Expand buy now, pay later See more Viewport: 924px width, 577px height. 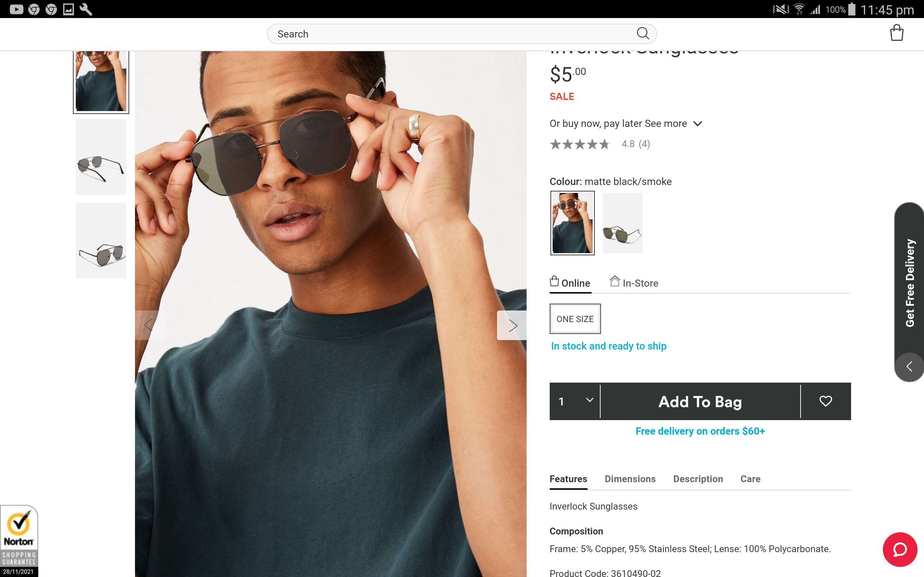click(626, 124)
